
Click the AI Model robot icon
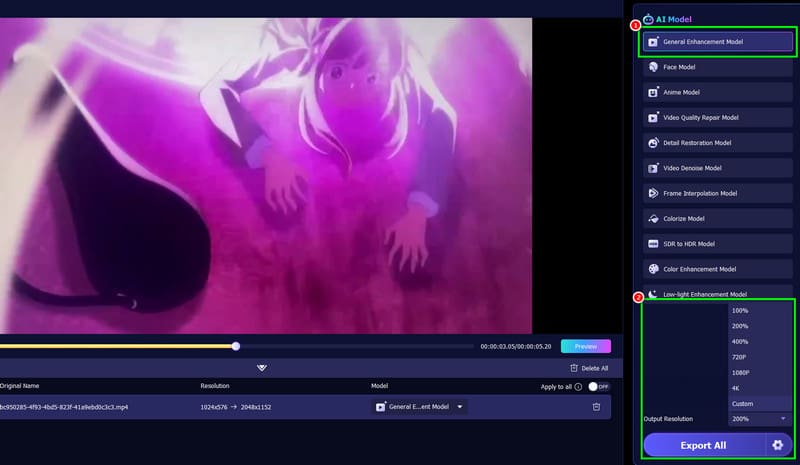(648, 19)
